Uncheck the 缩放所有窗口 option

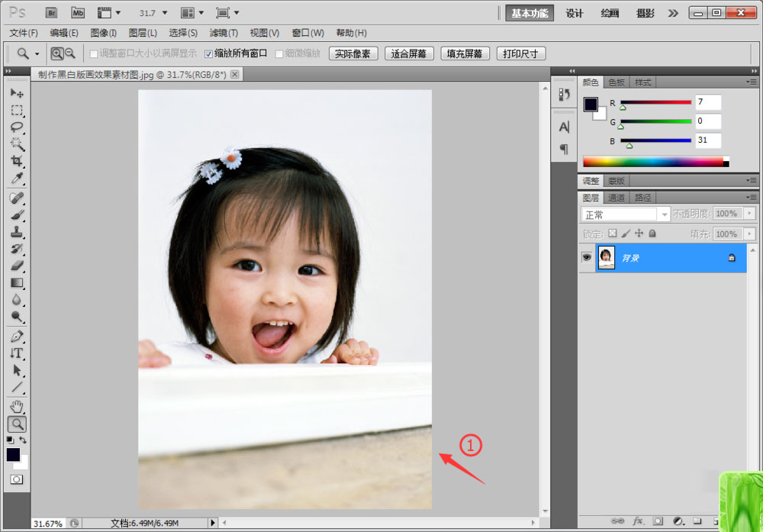coord(209,53)
